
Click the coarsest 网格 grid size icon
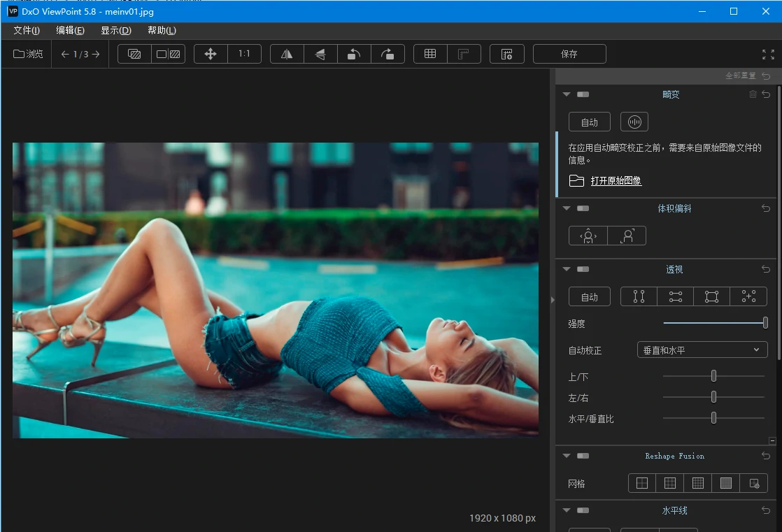[x=641, y=483]
